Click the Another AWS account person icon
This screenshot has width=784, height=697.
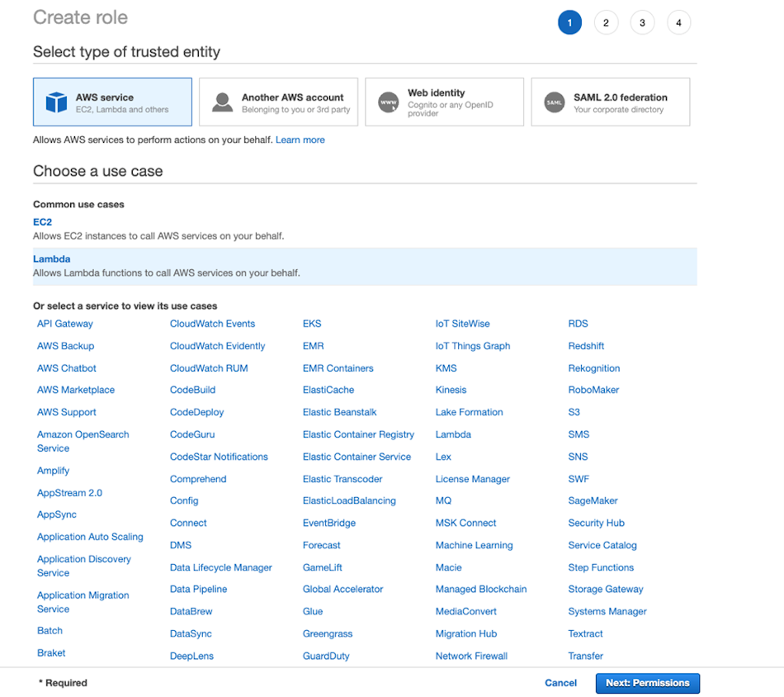click(223, 102)
